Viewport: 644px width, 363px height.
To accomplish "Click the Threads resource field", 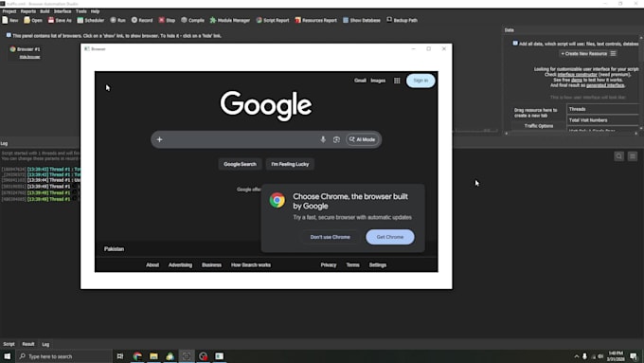I will 602,109.
